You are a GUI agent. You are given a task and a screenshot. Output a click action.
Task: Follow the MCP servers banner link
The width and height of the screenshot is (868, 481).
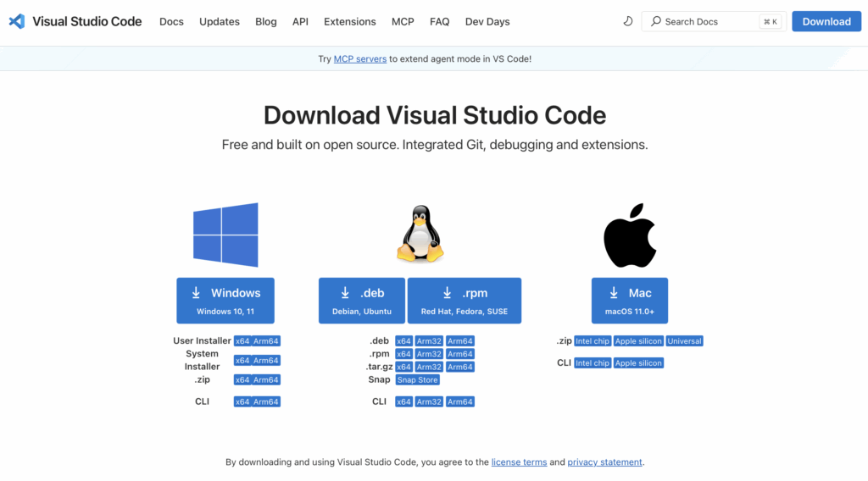(359, 58)
